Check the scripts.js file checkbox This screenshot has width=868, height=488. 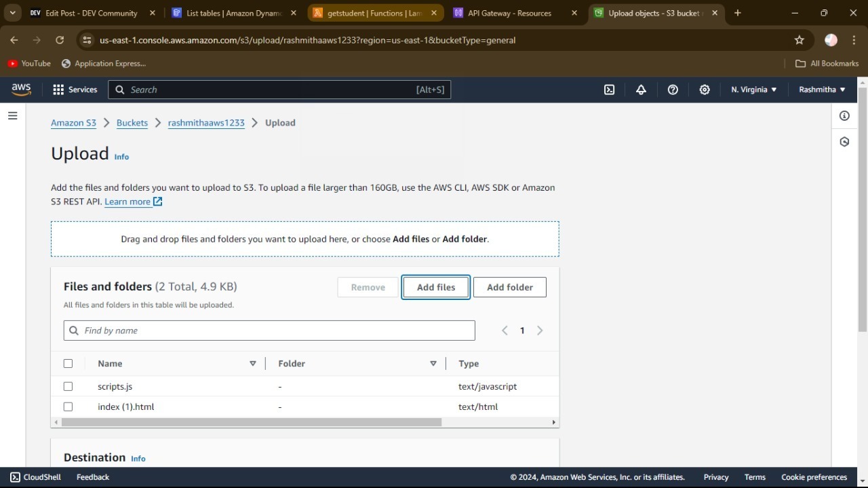click(68, 386)
